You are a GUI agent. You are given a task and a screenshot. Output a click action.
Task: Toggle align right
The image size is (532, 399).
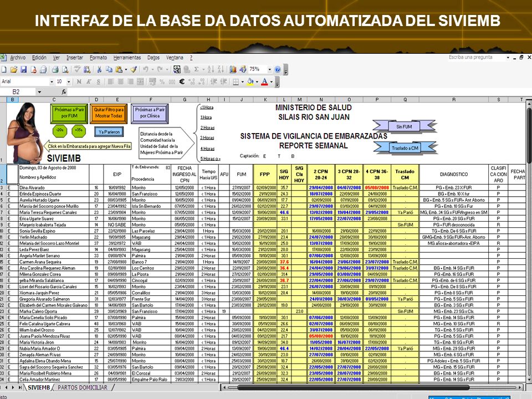click(x=130, y=82)
